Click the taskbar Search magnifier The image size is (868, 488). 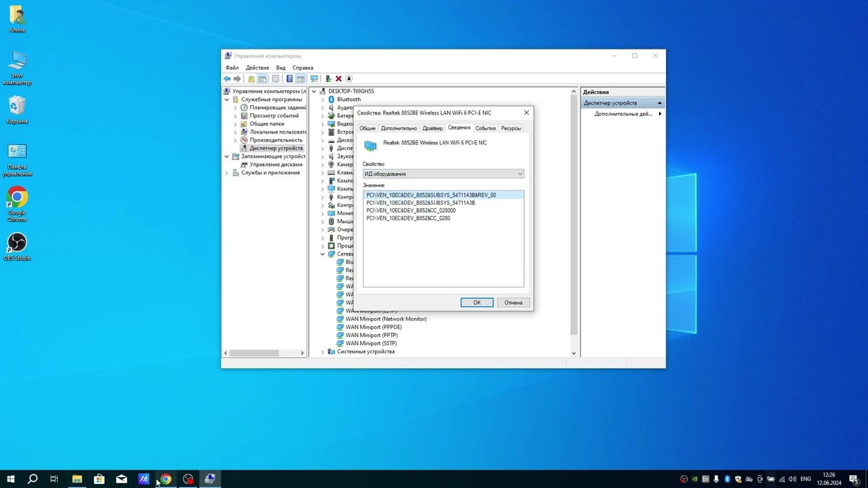click(x=32, y=479)
